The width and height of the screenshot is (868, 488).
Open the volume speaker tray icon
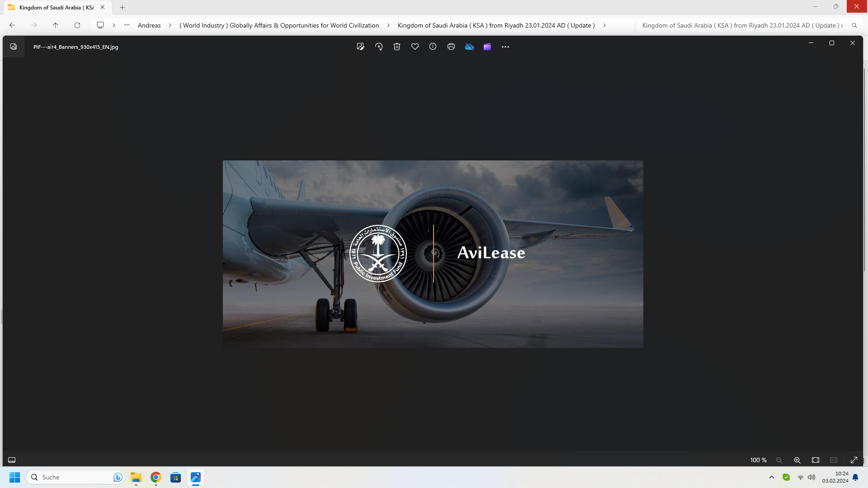811,477
